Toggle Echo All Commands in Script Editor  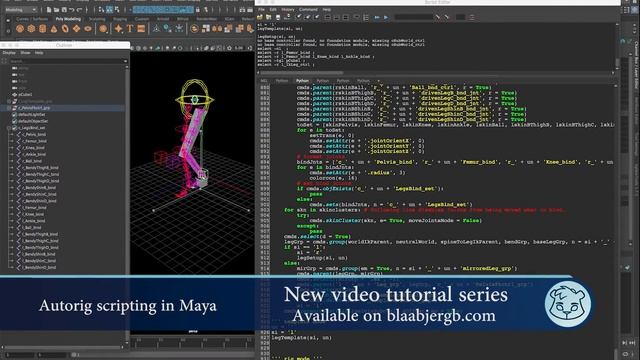pyautogui.click(x=356, y=17)
